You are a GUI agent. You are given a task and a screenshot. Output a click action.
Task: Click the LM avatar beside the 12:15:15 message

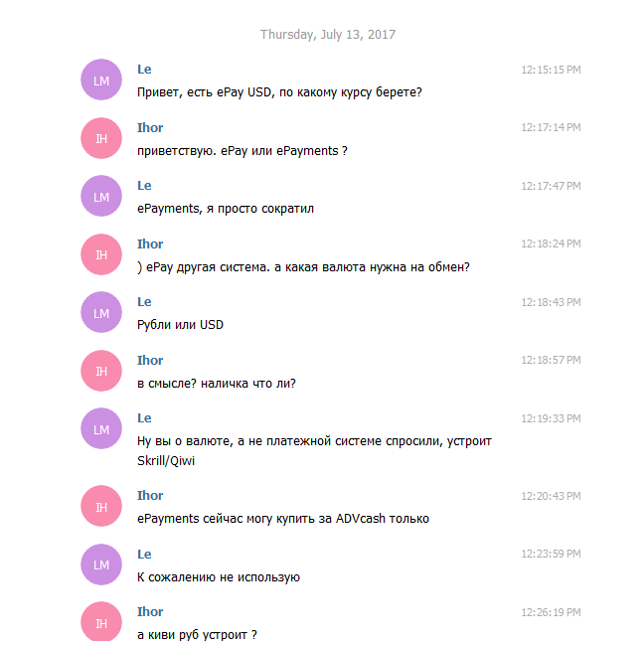101,80
